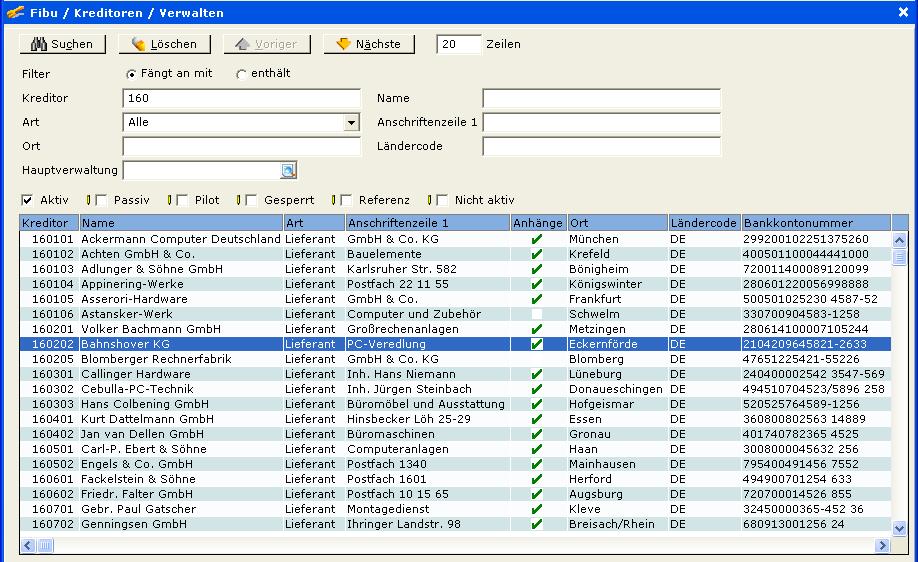Sort by Name column header
918x562 pixels.
click(x=181, y=223)
